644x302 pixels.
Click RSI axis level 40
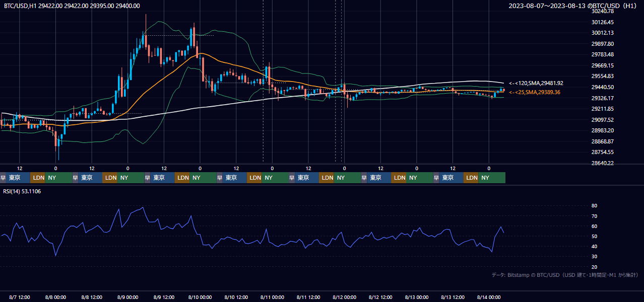tap(594, 246)
